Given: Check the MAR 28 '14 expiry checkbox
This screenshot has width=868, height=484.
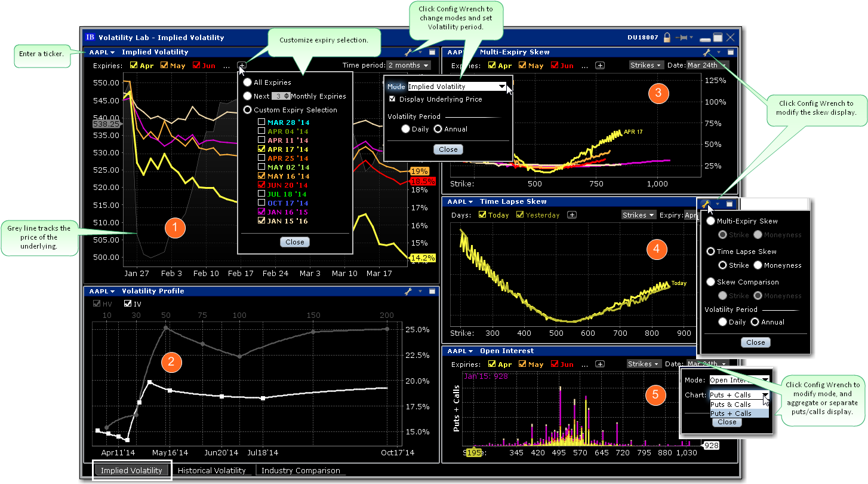Looking at the screenshot, I should 261,122.
